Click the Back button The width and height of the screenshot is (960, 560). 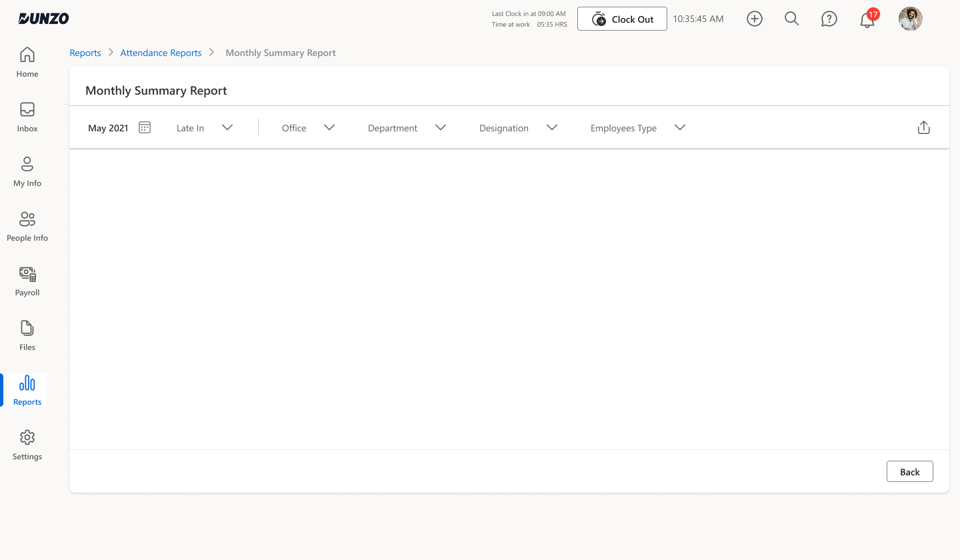pos(909,471)
